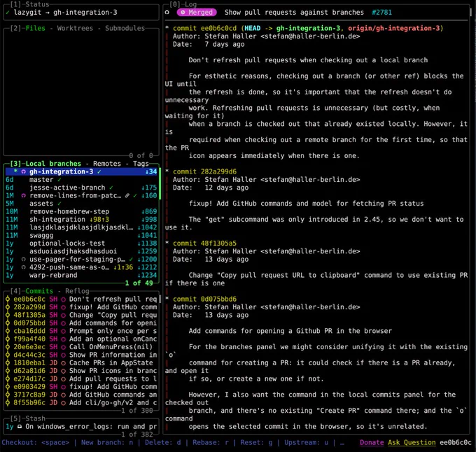Click the PR icon beside use-pager-for-staging-p… branch
The height and width of the screenshot is (452, 476).
23,260
